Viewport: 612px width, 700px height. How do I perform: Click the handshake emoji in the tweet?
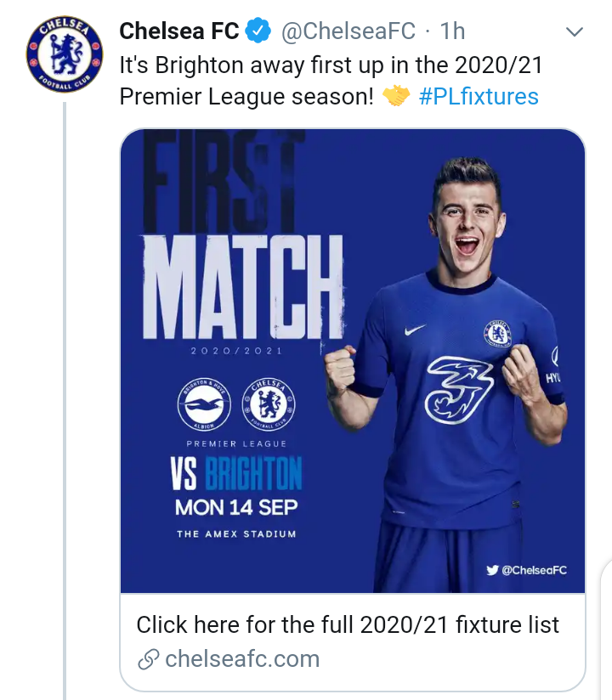[396, 96]
